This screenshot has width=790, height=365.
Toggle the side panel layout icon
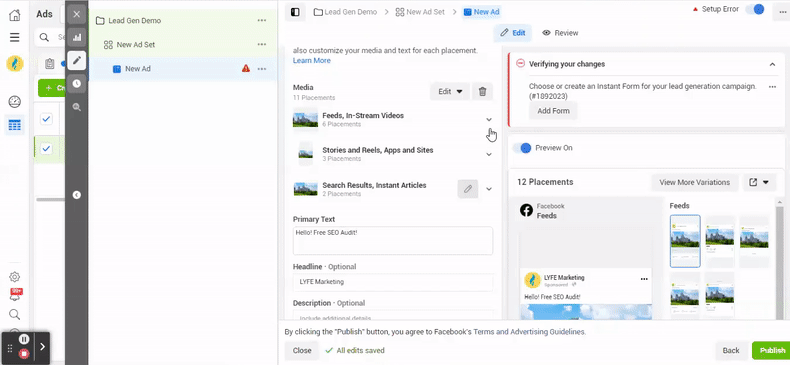[x=295, y=12]
